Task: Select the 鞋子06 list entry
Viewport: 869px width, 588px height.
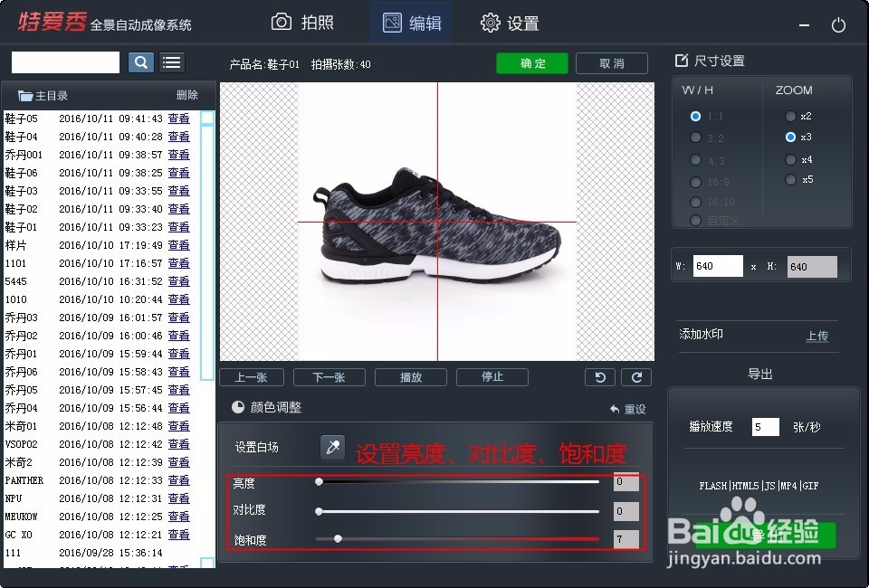Action: 98,173
